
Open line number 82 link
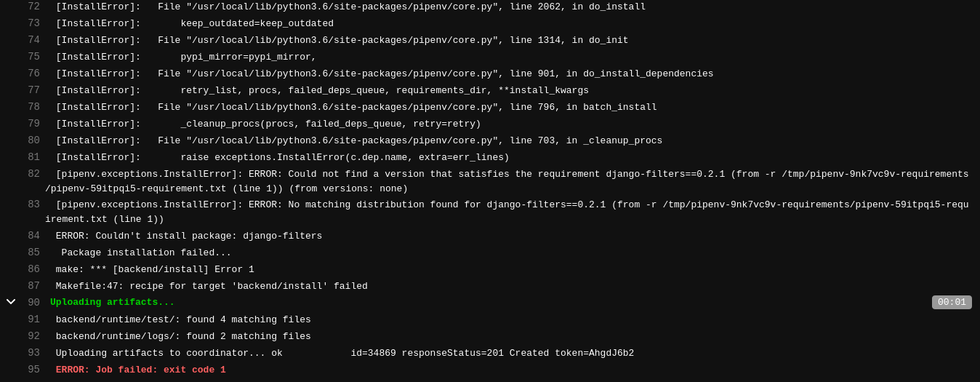pos(33,174)
